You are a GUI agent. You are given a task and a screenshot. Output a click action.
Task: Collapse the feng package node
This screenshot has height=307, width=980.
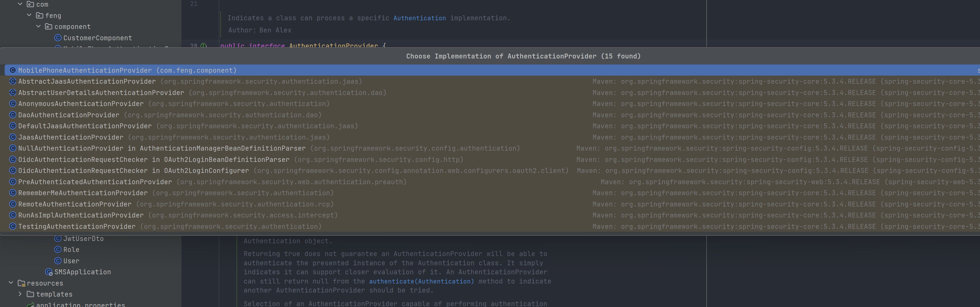point(29,15)
